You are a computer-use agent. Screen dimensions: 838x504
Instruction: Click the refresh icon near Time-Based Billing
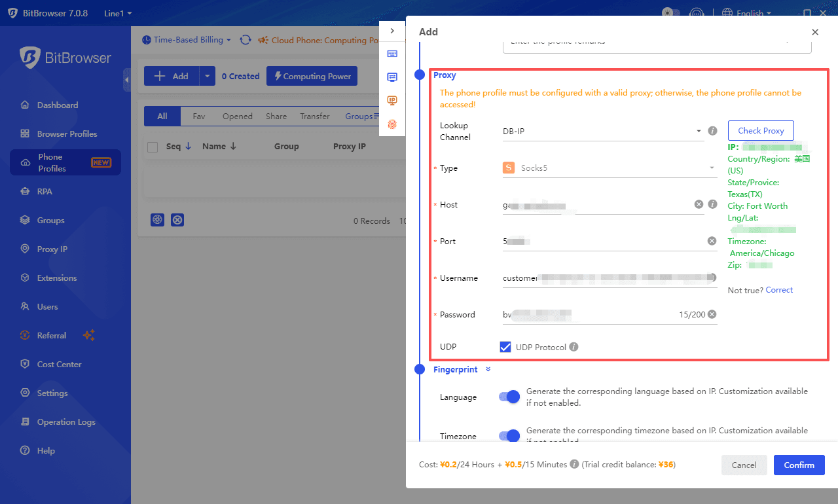[x=246, y=40]
